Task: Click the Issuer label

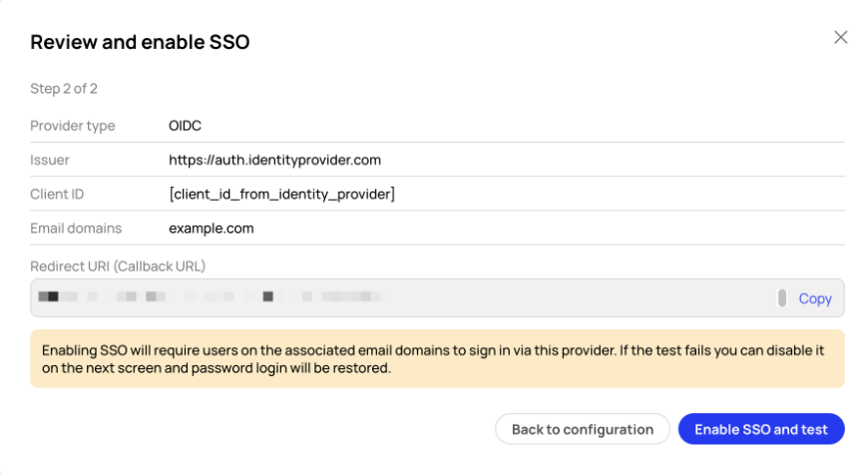Action: point(50,160)
